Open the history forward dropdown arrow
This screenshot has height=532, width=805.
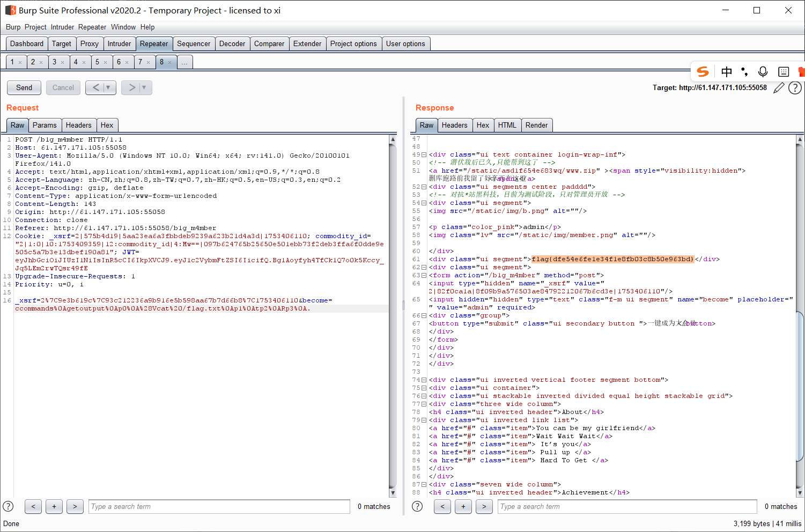145,87
